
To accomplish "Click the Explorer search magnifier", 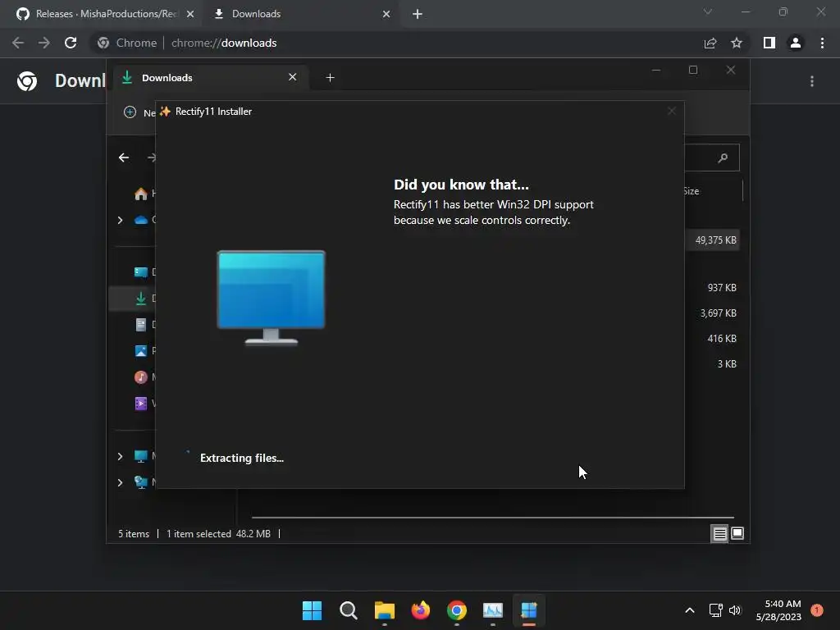I will 723,157.
